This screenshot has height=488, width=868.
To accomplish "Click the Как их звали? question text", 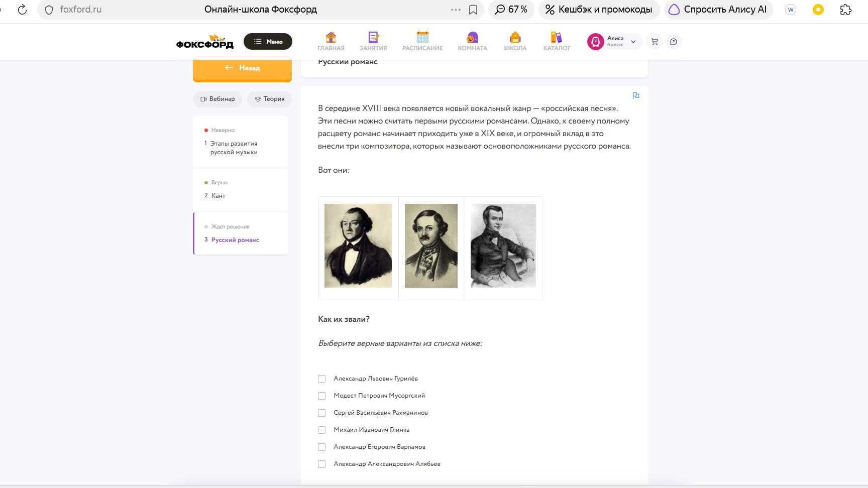I will 344,319.
